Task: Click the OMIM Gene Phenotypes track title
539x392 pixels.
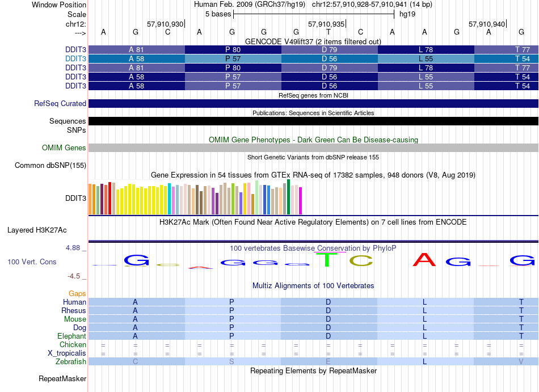Action: 313,140
